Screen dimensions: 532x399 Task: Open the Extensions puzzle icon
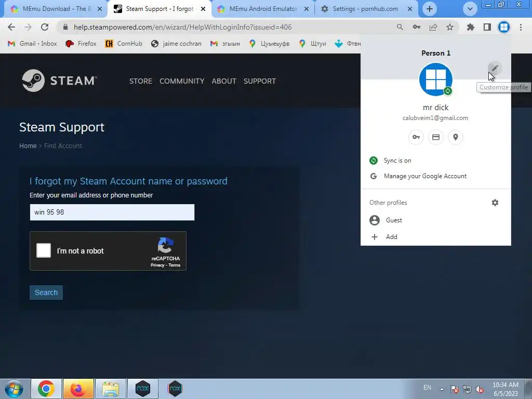(471, 27)
